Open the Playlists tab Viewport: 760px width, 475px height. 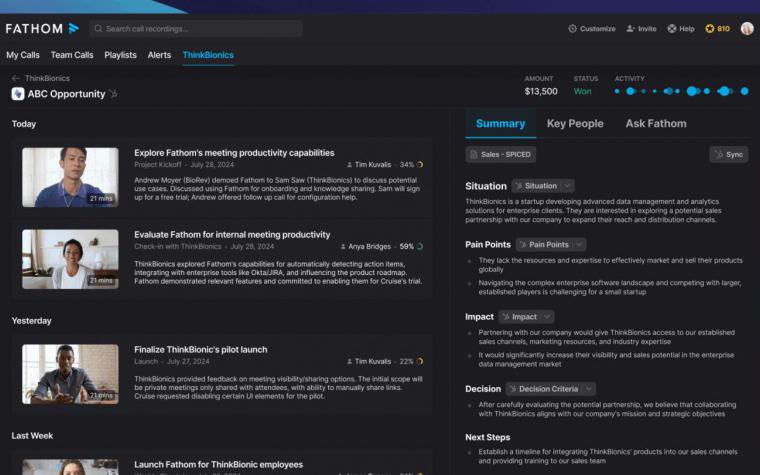120,55
